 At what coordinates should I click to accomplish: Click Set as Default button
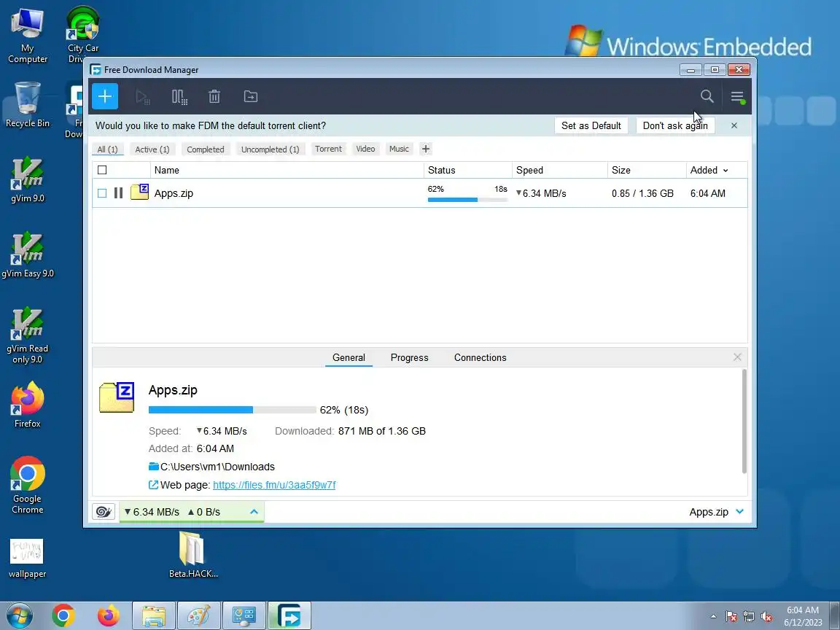[x=591, y=125]
